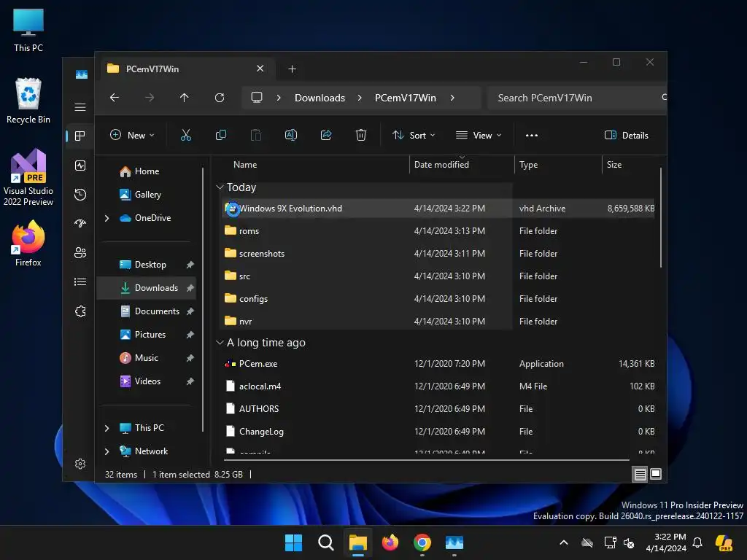Click the Share icon in Explorer toolbar

326,135
